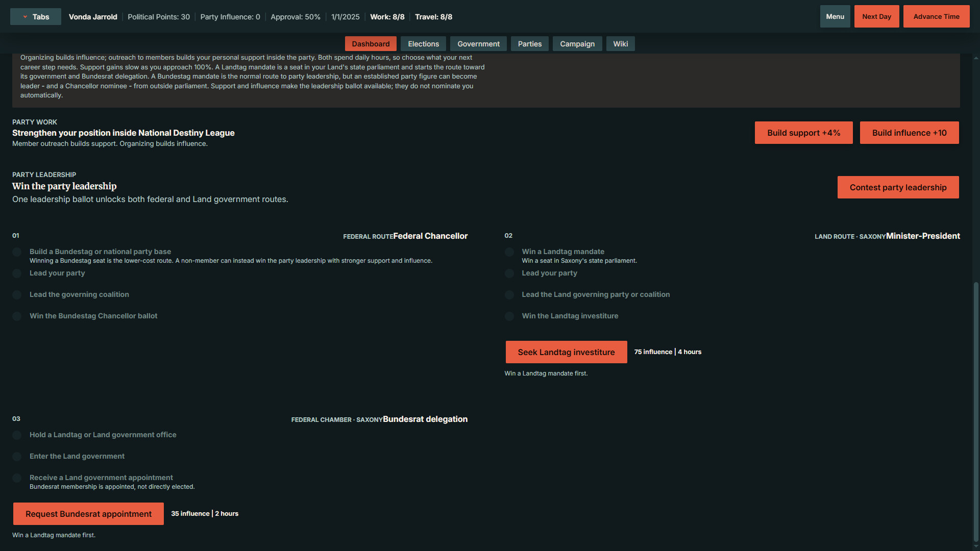This screenshot has height=551, width=980.
Task: Click the Minister-President heading
Action: 923,236
